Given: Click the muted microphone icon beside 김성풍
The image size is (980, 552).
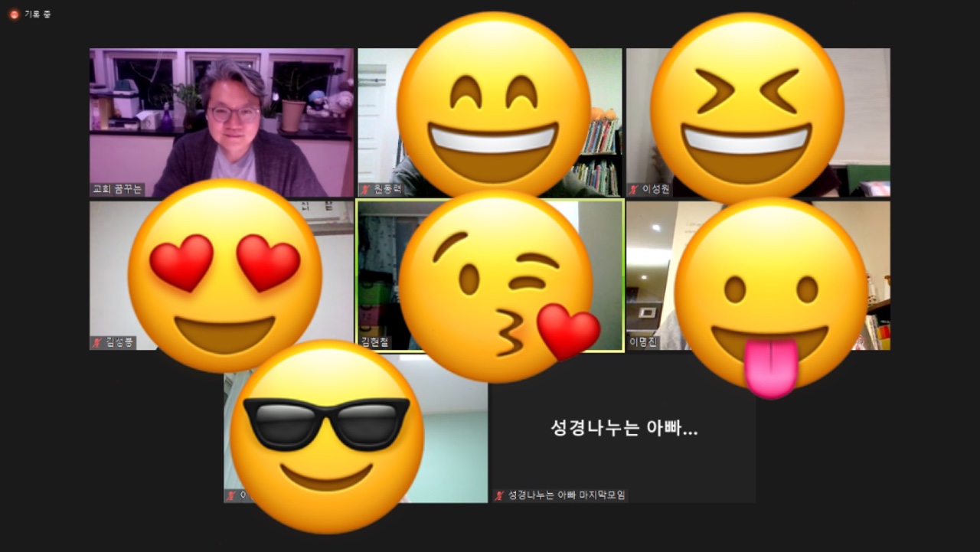Looking at the screenshot, I should (x=97, y=342).
